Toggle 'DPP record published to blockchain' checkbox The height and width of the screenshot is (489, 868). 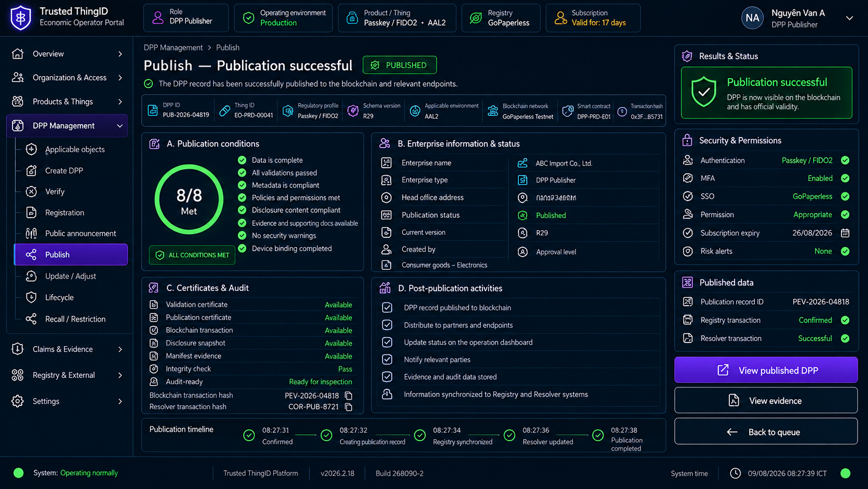pos(387,308)
